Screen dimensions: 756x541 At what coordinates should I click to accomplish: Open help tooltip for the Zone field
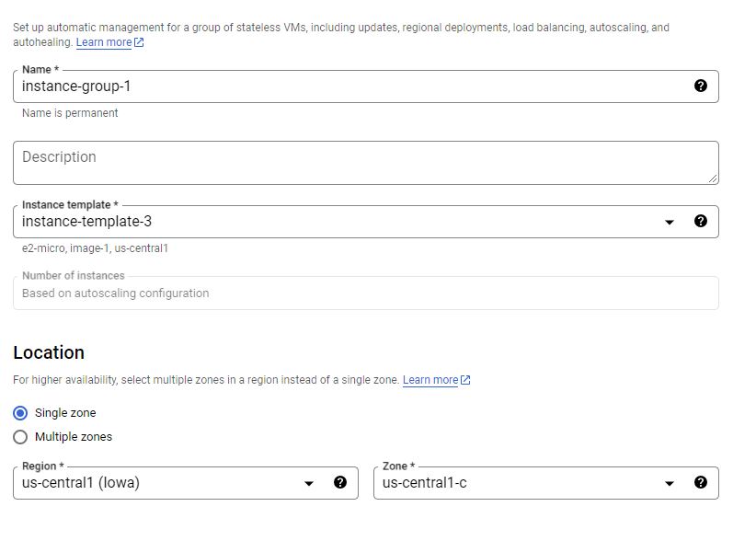coord(701,482)
